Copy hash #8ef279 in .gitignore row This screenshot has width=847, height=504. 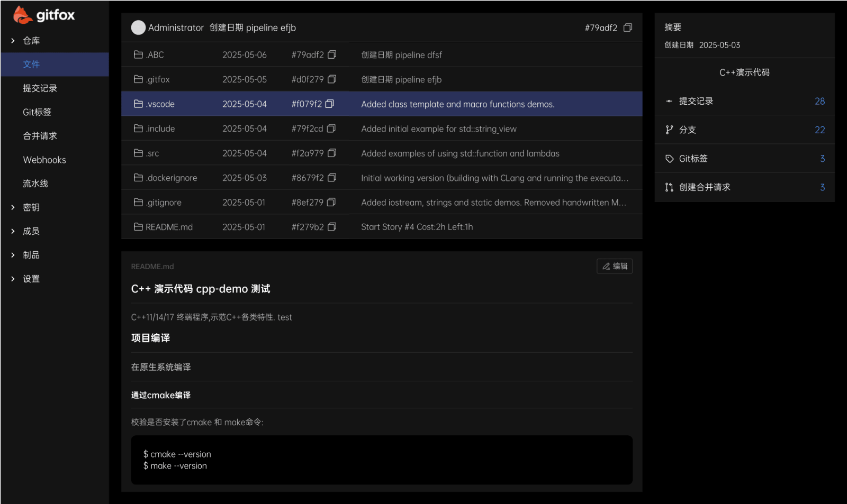(x=331, y=202)
